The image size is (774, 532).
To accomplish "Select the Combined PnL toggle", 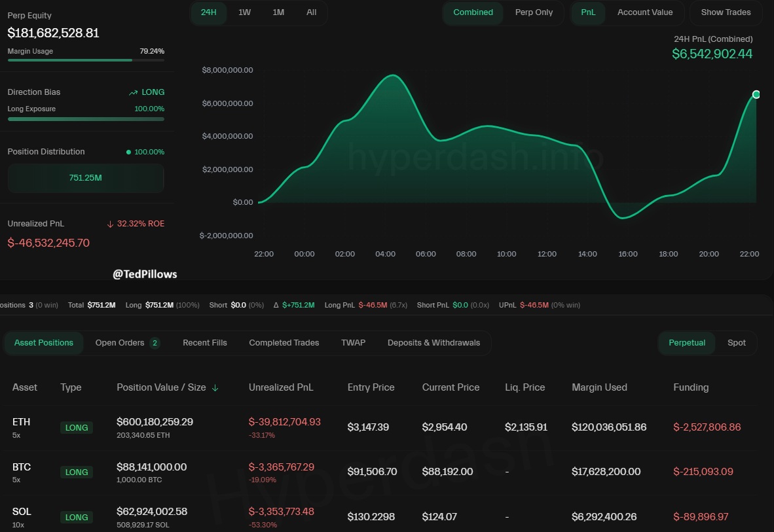I will 473,12.
